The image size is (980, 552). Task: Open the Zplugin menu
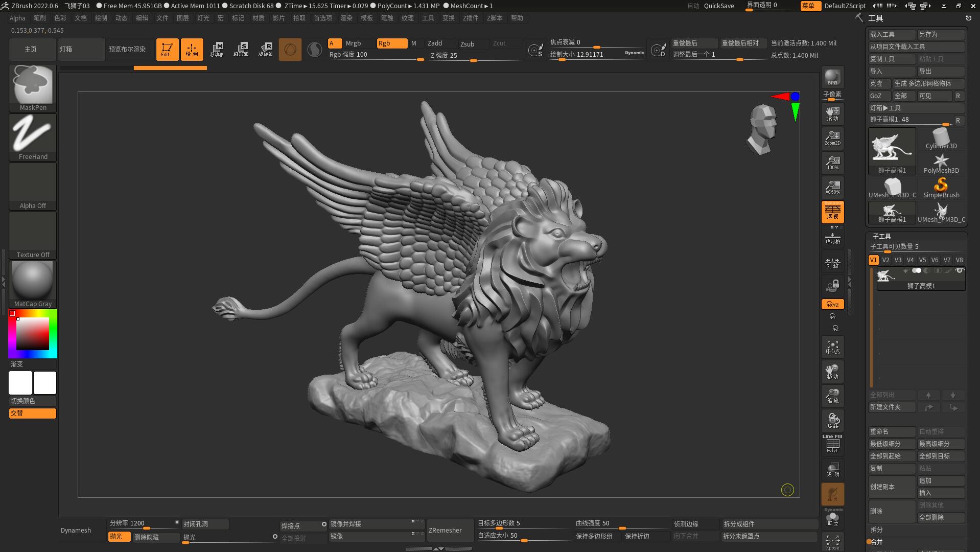tap(471, 18)
